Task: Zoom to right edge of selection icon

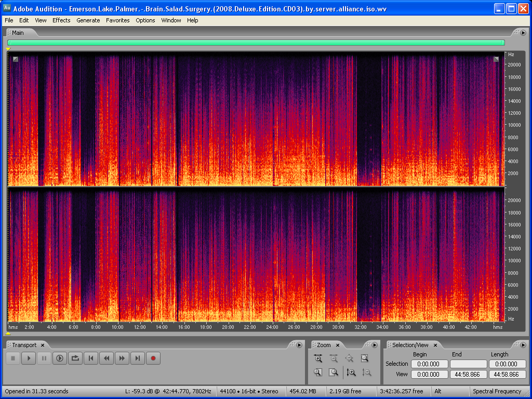Action: [334, 373]
